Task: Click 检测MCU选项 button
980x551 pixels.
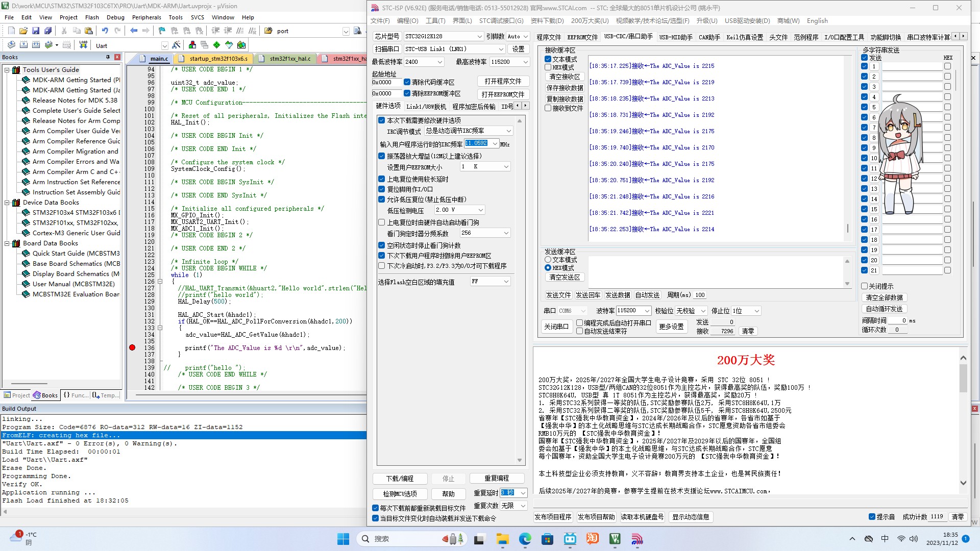Action: (x=400, y=494)
